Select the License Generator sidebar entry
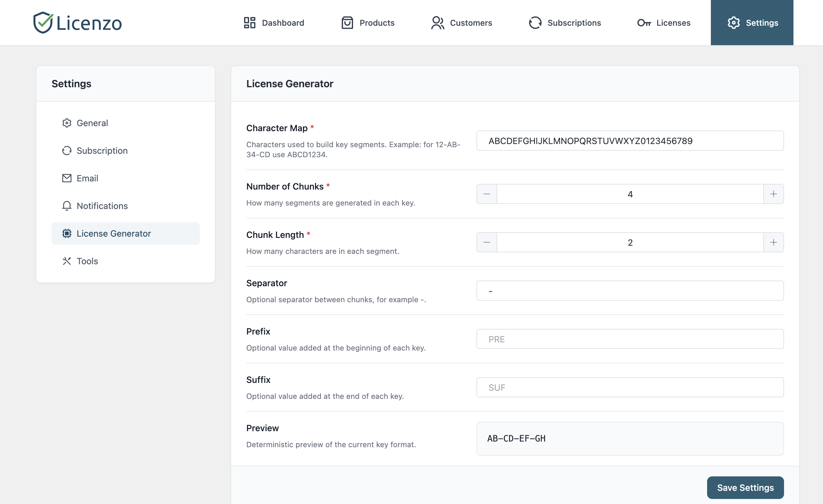This screenshot has height=504, width=823. coord(114,233)
